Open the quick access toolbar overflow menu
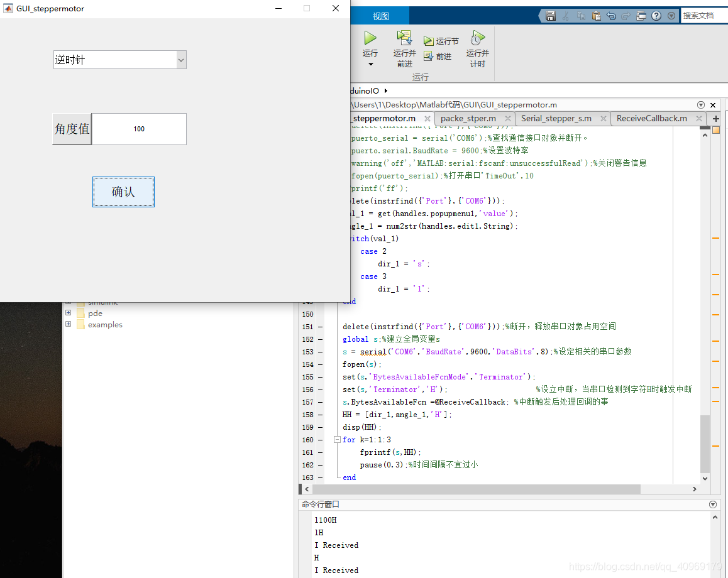This screenshot has height=578, width=728. [671, 15]
